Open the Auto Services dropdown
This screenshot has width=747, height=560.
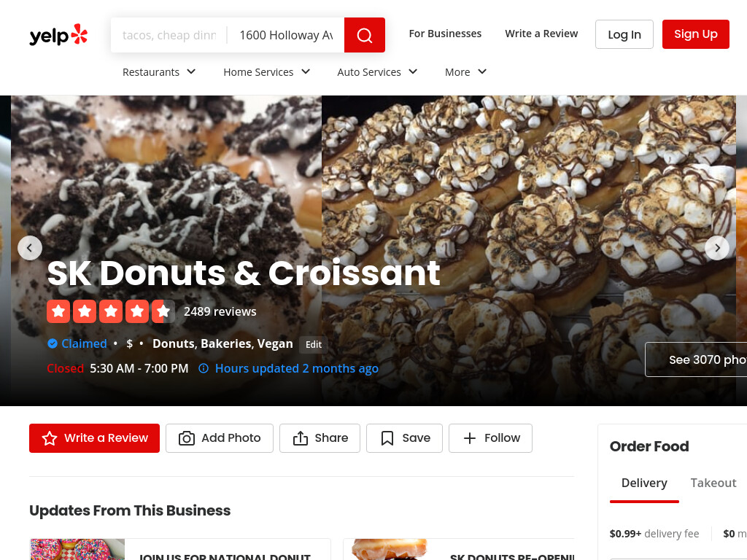377,72
